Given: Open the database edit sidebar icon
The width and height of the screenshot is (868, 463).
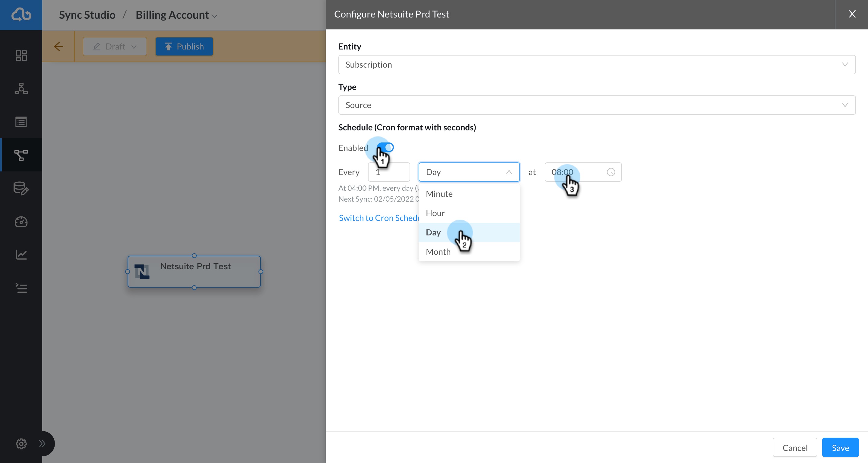Looking at the screenshot, I should tap(21, 188).
